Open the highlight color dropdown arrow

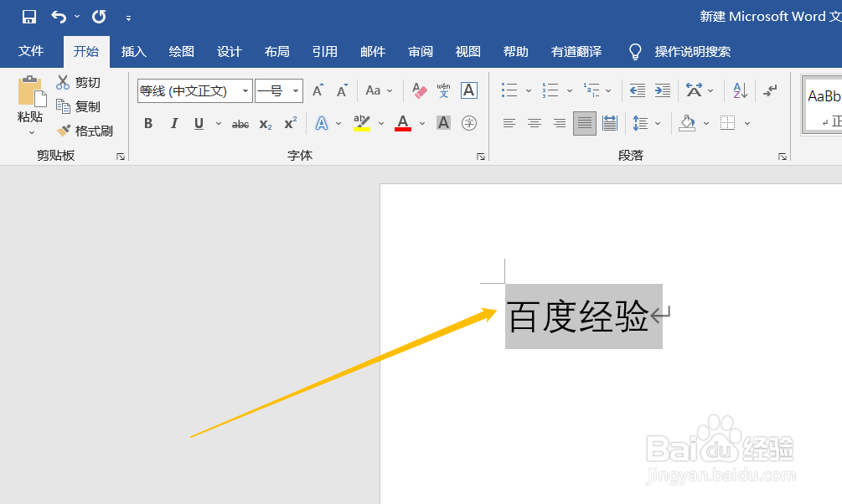tap(381, 123)
